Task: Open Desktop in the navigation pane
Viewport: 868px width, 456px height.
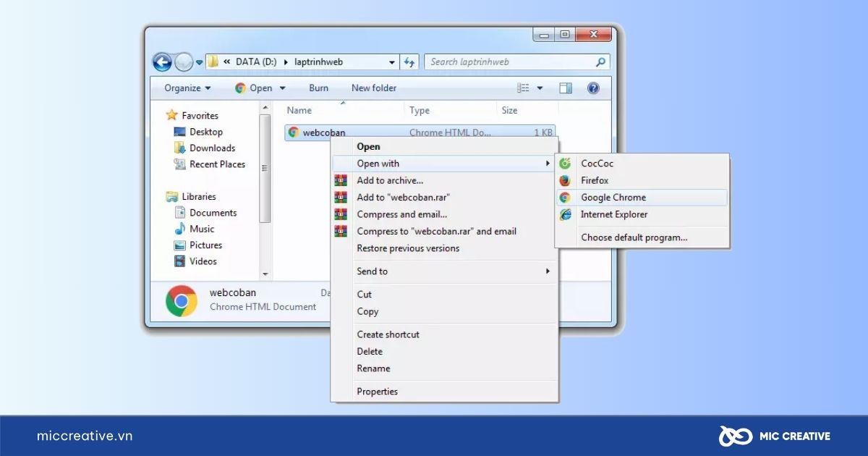Action: click(198, 132)
